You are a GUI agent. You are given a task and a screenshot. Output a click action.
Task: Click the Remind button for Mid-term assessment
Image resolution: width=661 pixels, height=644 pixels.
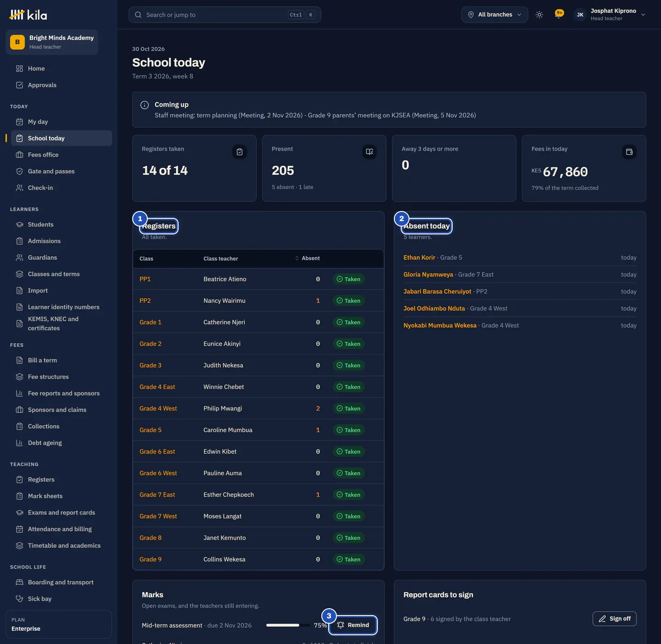pyautogui.click(x=353, y=625)
